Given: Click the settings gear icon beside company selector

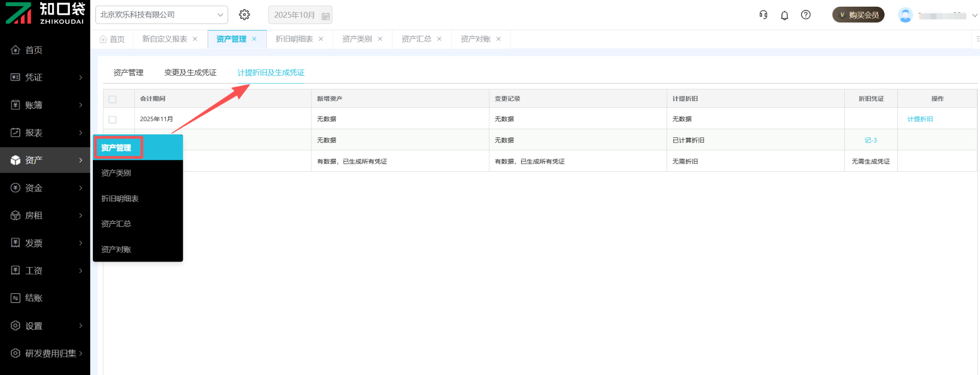Looking at the screenshot, I should pos(244,15).
